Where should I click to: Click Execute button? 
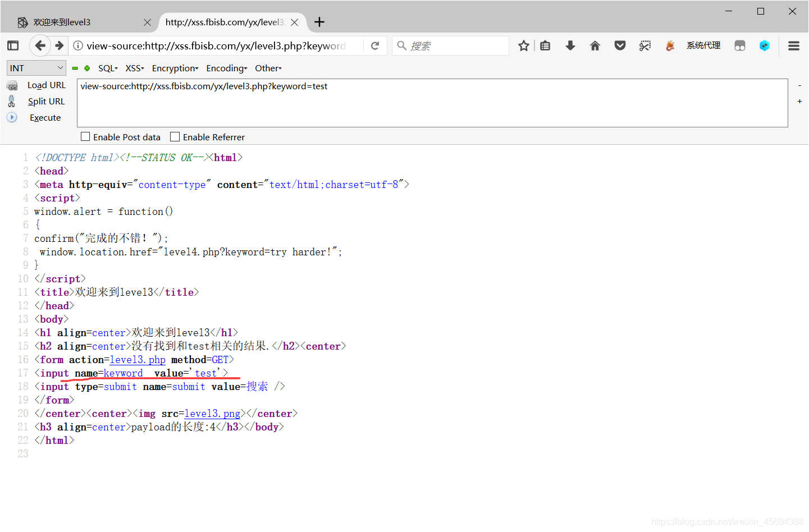tap(45, 118)
